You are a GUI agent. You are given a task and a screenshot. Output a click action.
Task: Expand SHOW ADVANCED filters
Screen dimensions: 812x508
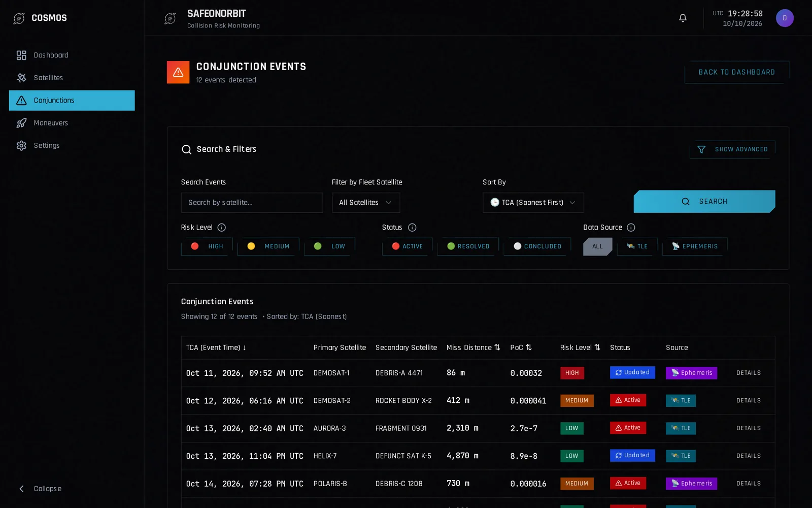732,149
